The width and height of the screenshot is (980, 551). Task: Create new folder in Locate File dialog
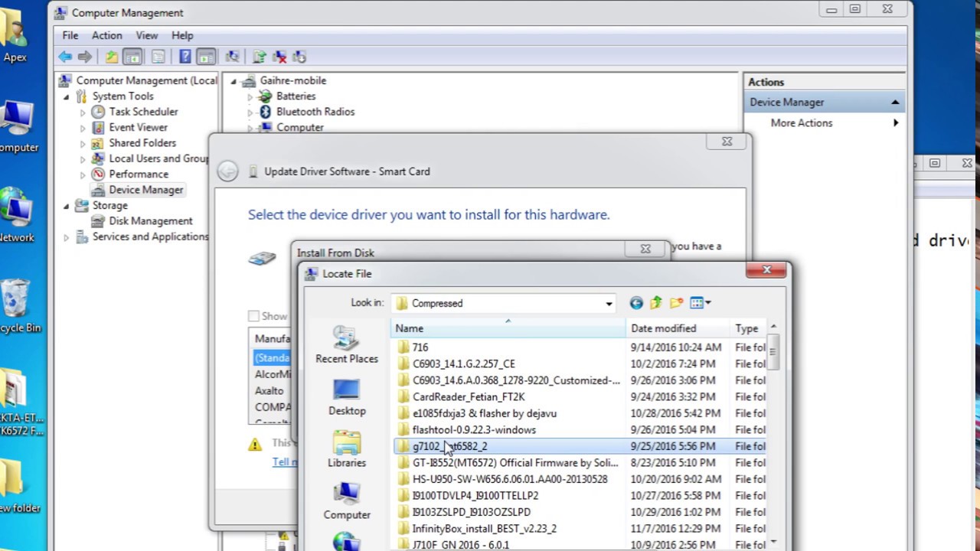(x=676, y=303)
